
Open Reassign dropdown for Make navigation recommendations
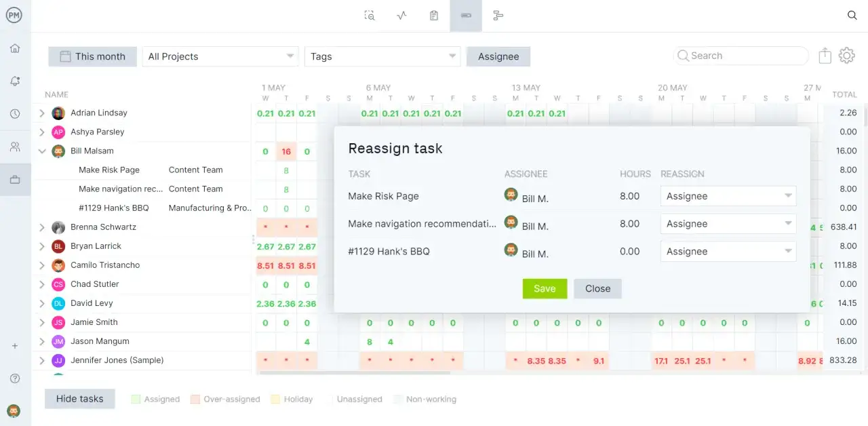click(728, 224)
